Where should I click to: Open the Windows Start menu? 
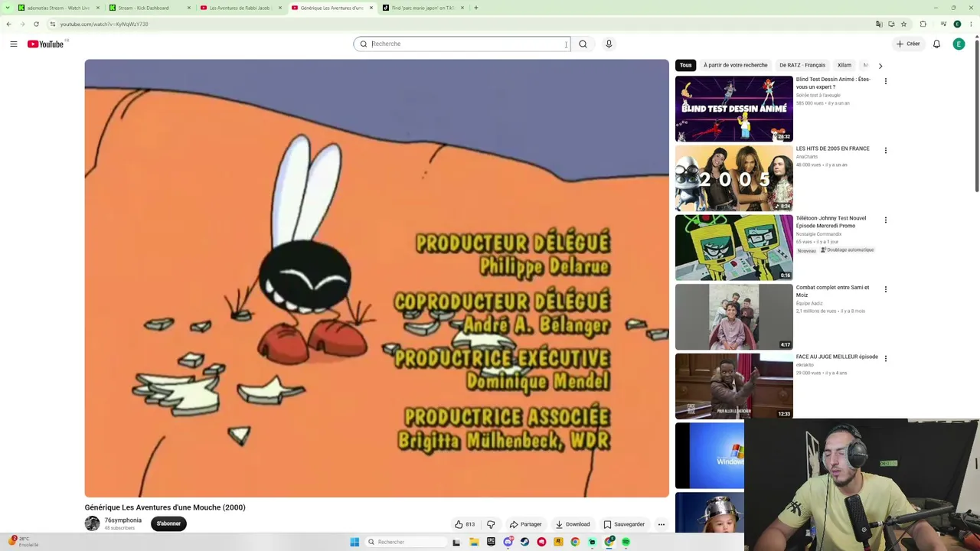(354, 542)
